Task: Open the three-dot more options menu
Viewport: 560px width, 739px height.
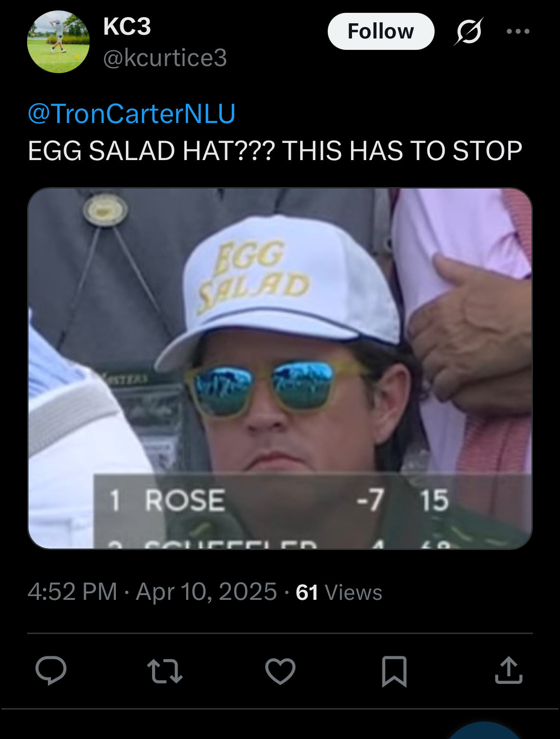Action: pyautogui.click(x=518, y=31)
